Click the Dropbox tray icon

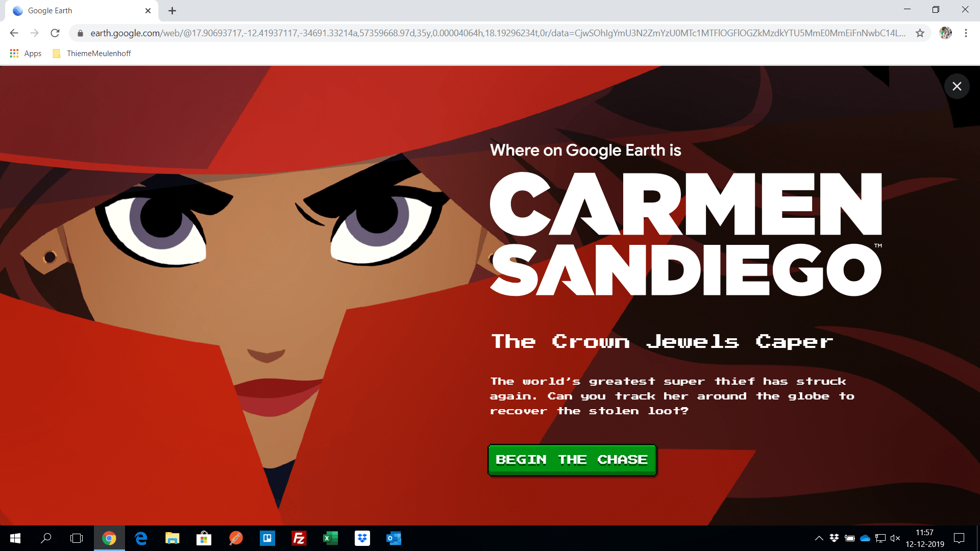coord(834,538)
